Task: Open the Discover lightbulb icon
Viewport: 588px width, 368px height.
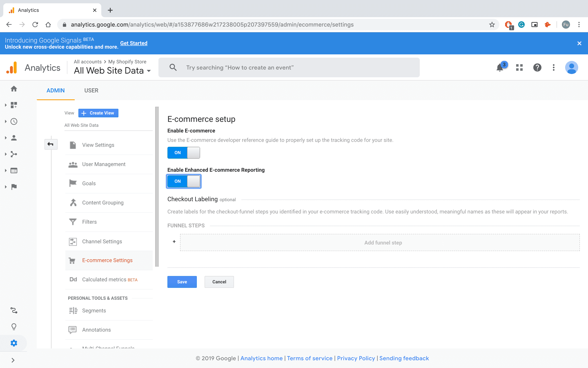Action: (14, 327)
